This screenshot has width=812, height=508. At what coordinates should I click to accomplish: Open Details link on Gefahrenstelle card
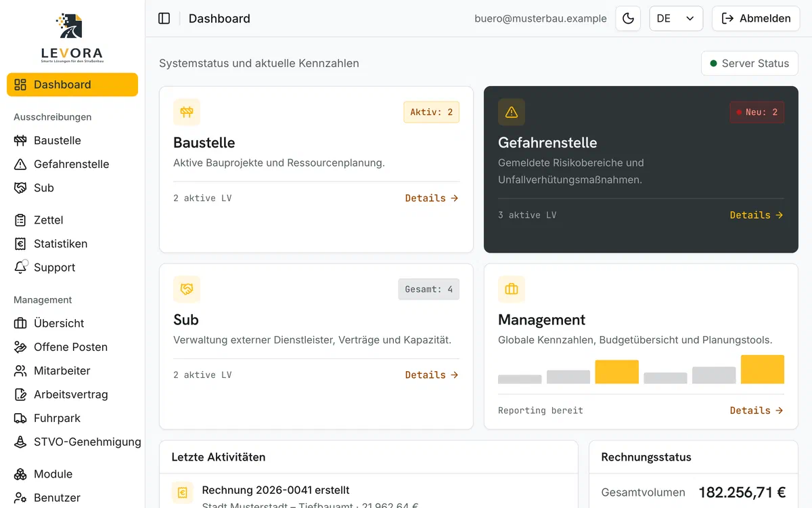[757, 215]
